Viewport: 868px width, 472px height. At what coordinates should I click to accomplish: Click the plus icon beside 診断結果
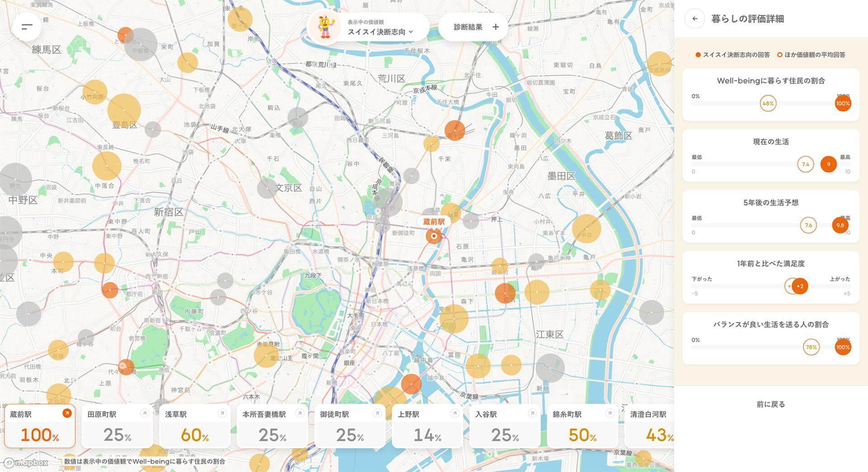(x=495, y=27)
